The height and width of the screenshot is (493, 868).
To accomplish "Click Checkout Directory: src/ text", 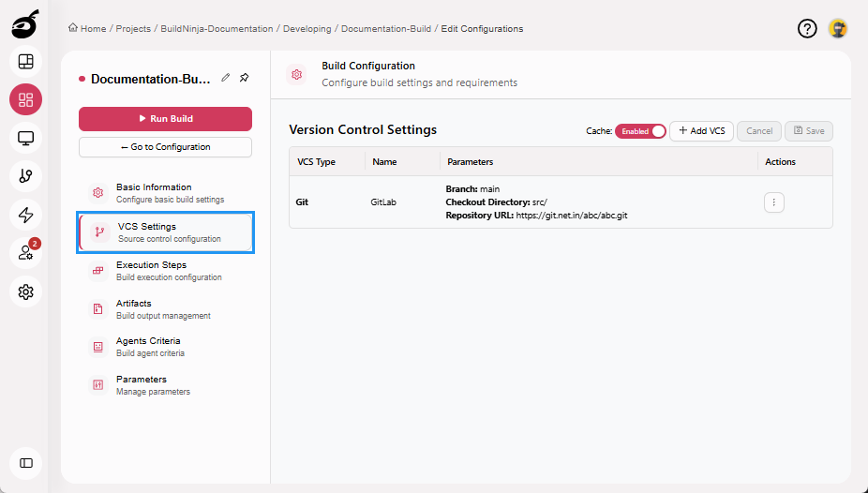I will 496,202.
